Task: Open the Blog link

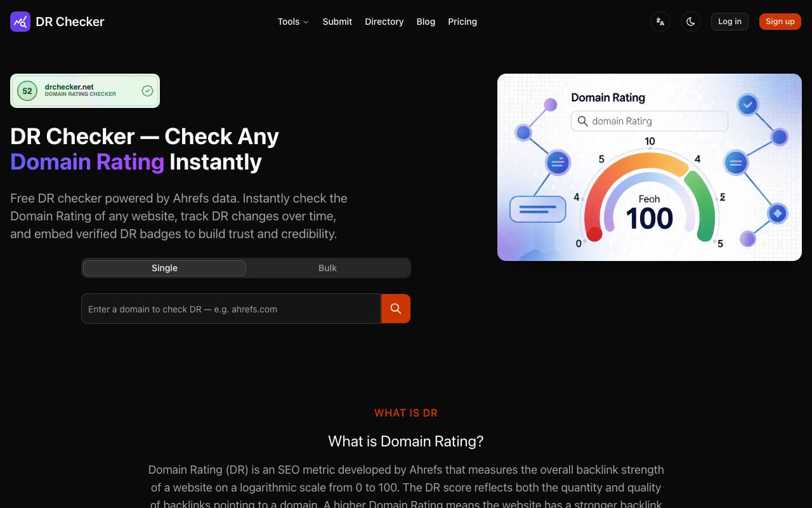Action: 426,22
